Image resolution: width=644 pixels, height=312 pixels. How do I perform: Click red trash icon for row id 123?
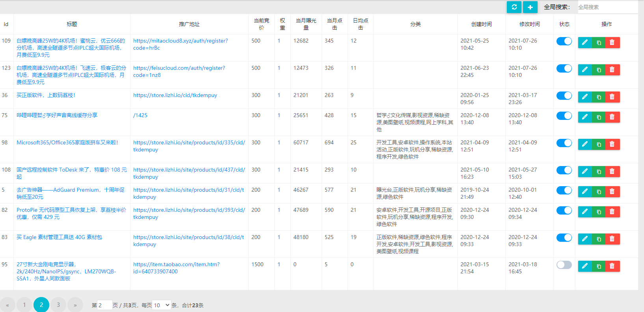coord(612,70)
